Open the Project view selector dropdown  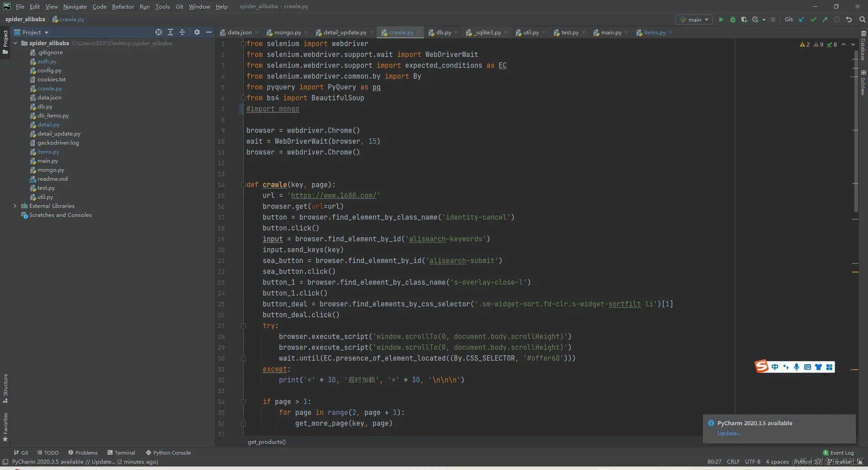(x=32, y=32)
